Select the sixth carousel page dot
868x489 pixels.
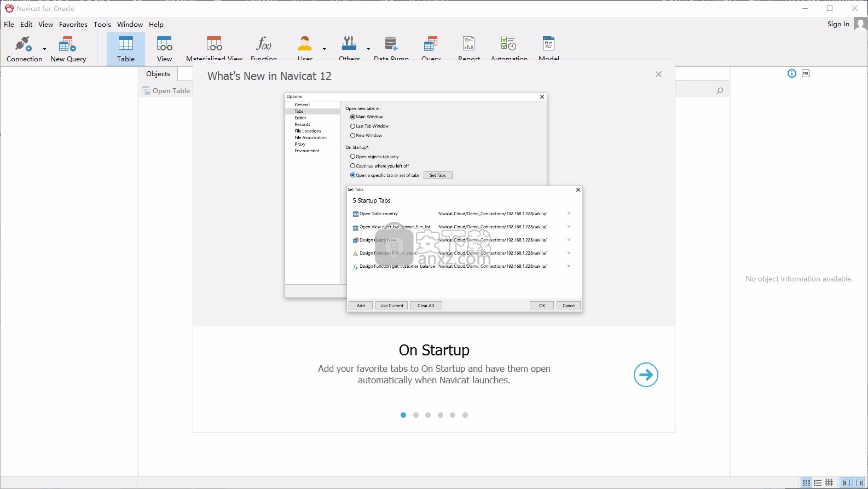(465, 415)
